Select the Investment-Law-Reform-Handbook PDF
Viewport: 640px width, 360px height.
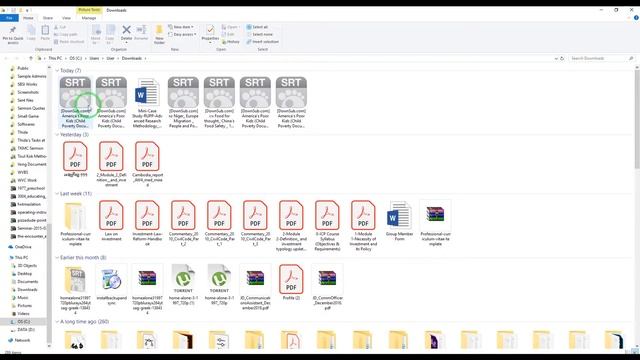tap(147, 223)
